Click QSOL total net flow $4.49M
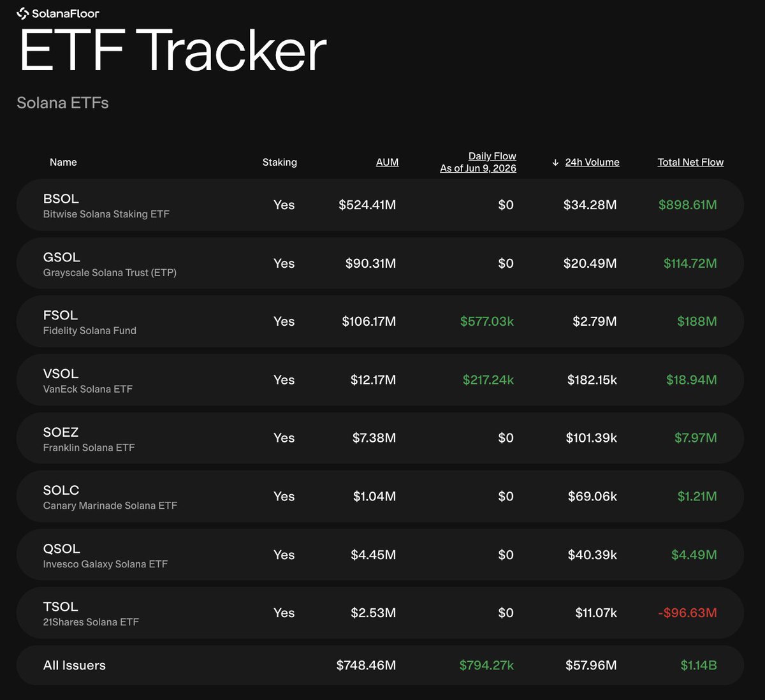765x700 pixels. pyautogui.click(x=694, y=555)
